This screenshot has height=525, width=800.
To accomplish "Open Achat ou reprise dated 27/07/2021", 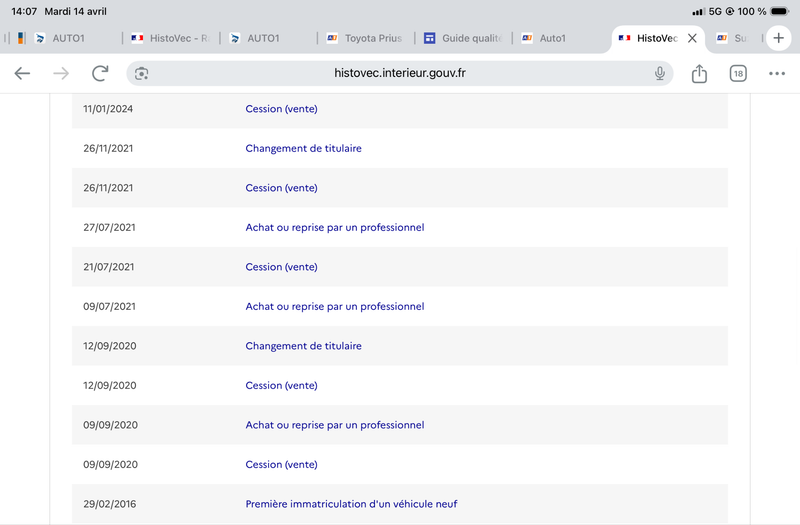I will point(335,228).
